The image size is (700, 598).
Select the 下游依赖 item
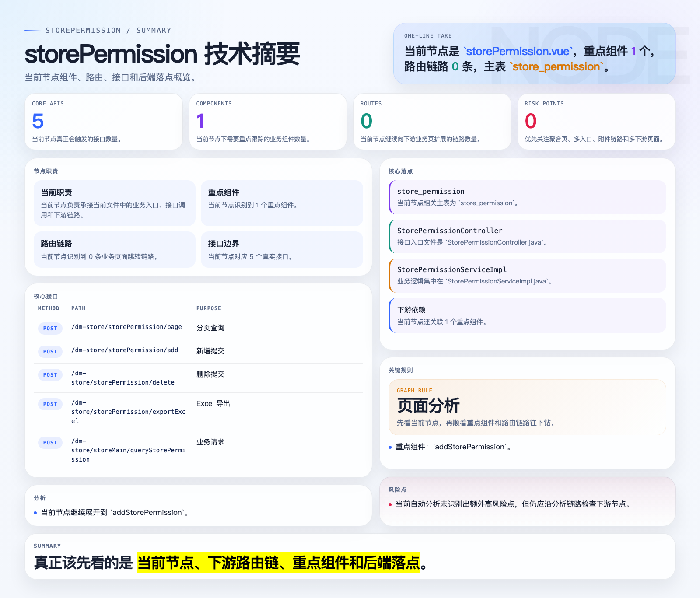pyautogui.click(x=527, y=315)
